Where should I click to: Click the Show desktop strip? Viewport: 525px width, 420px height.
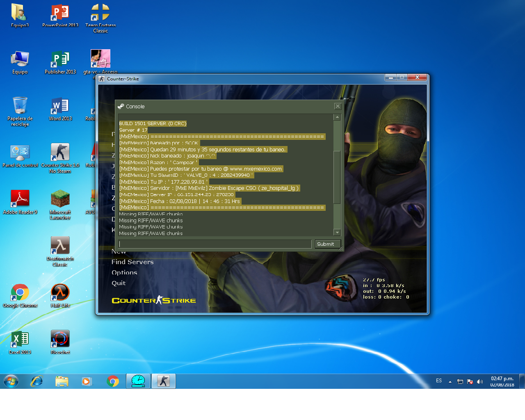click(522, 381)
